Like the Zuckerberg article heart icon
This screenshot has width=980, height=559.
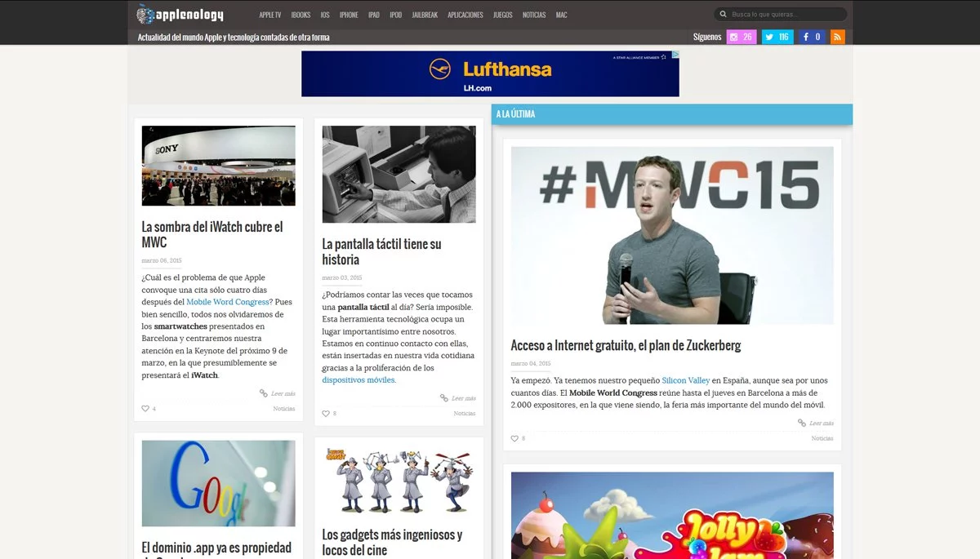[x=514, y=438]
